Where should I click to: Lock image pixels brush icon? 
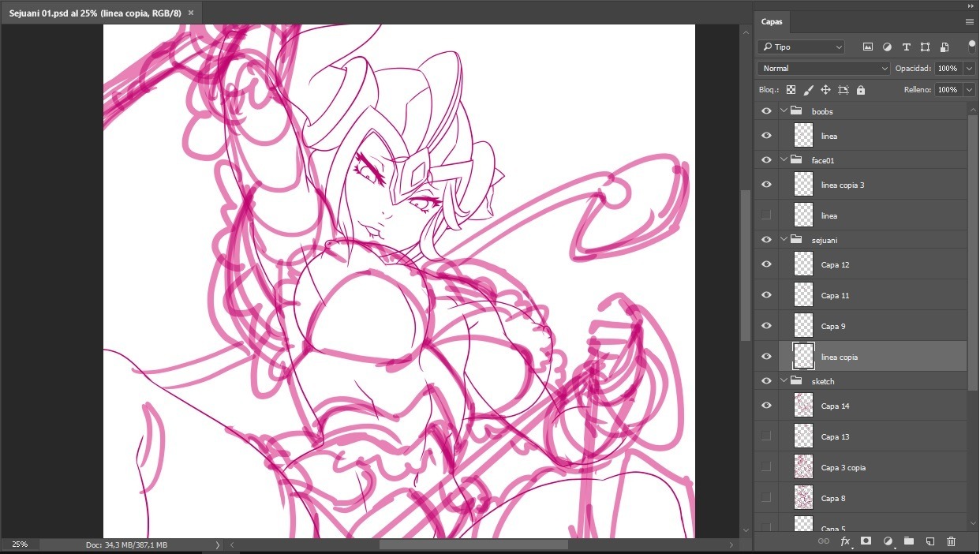pos(808,90)
